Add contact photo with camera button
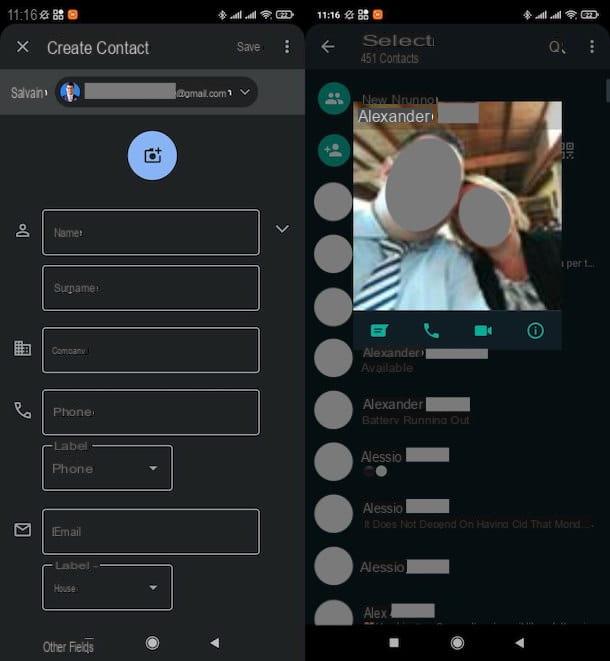The width and height of the screenshot is (610, 661). click(x=152, y=156)
